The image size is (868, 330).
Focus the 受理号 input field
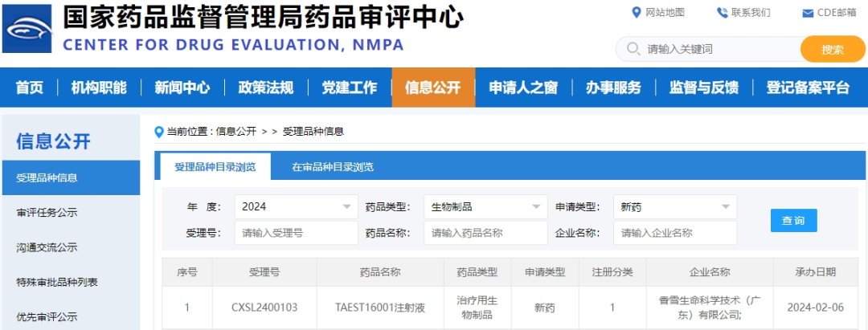coord(296,233)
